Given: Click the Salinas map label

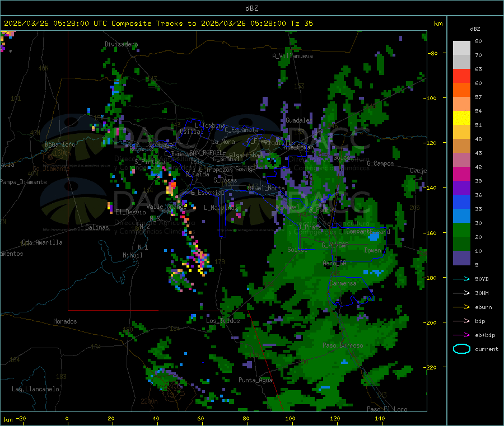Looking at the screenshot, I should tap(97, 227).
